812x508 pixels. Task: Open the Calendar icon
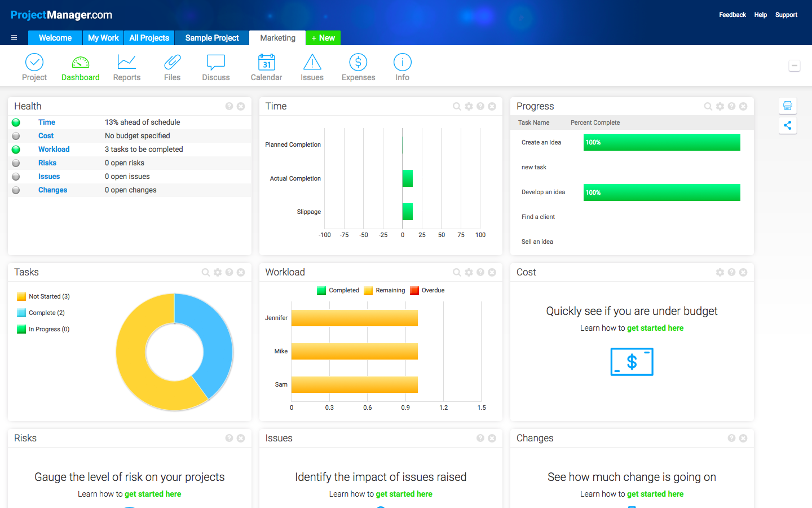coord(266,62)
